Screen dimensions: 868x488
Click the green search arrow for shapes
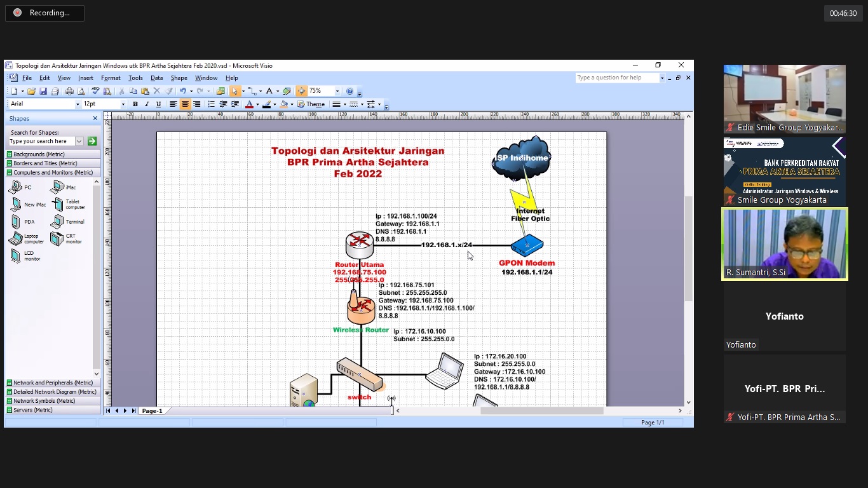[92, 141]
